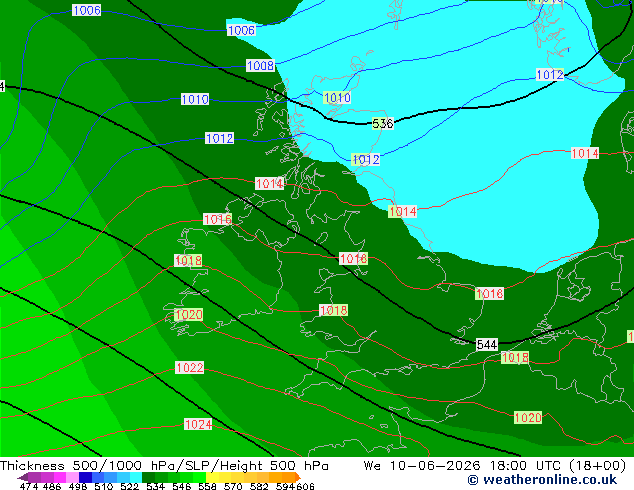
Task: Click the 1018 label west of Ireland
Action: 188,260
